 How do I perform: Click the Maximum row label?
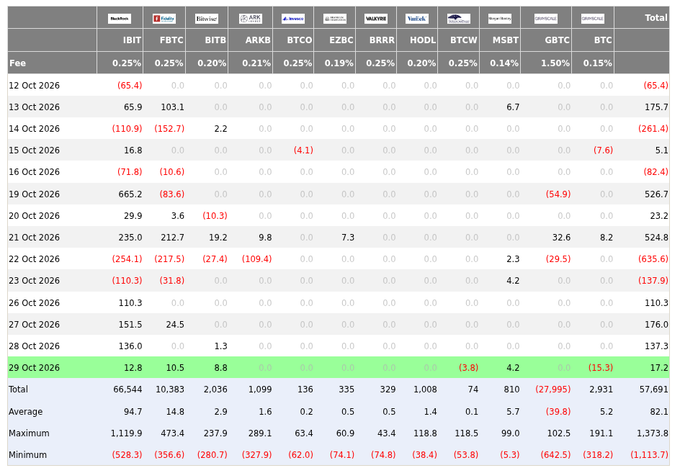tap(29, 433)
